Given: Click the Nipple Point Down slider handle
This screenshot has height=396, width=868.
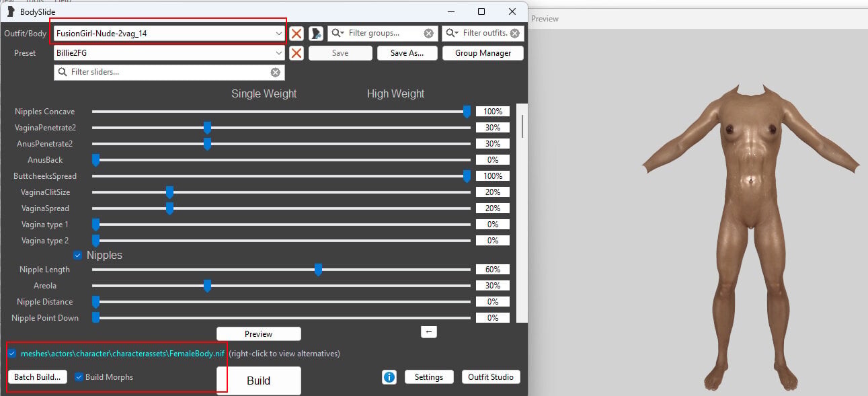Looking at the screenshot, I should 95,318.
